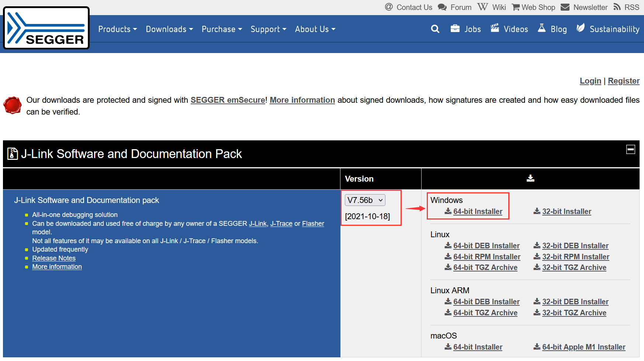Expand the Products menu
Image resolution: width=644 pixels, height=361 pixels.
[117, 29]
